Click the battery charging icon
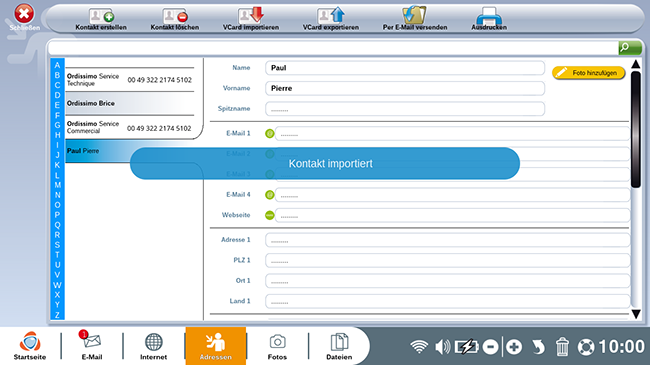The image size is (650, 365). point(467,347)
